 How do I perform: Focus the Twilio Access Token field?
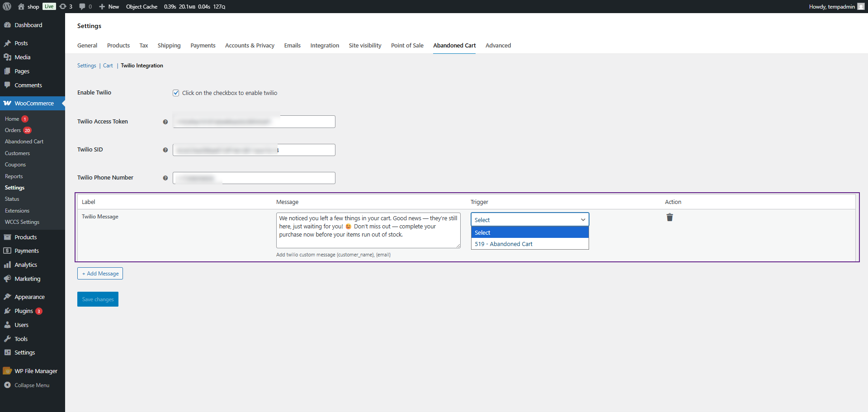click(x=254, y=122)
